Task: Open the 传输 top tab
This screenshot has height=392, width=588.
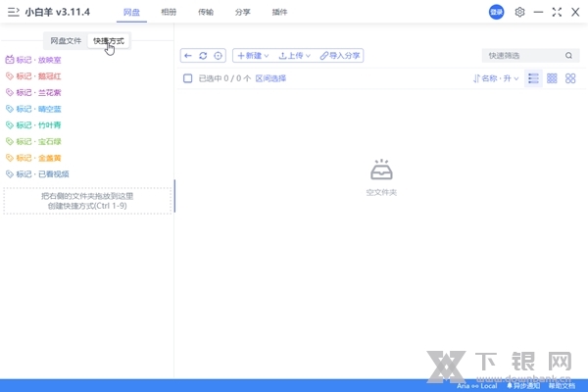Action: tap(206, 12)
